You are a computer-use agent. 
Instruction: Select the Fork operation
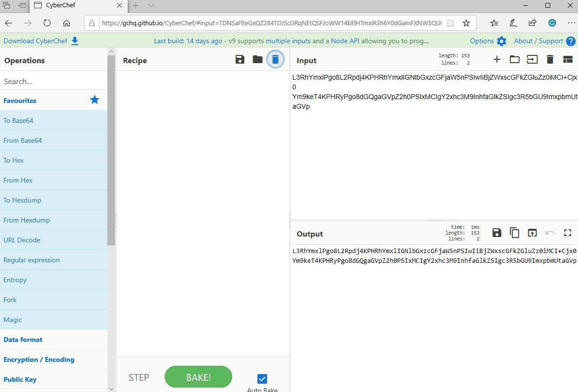coord(53,300)
